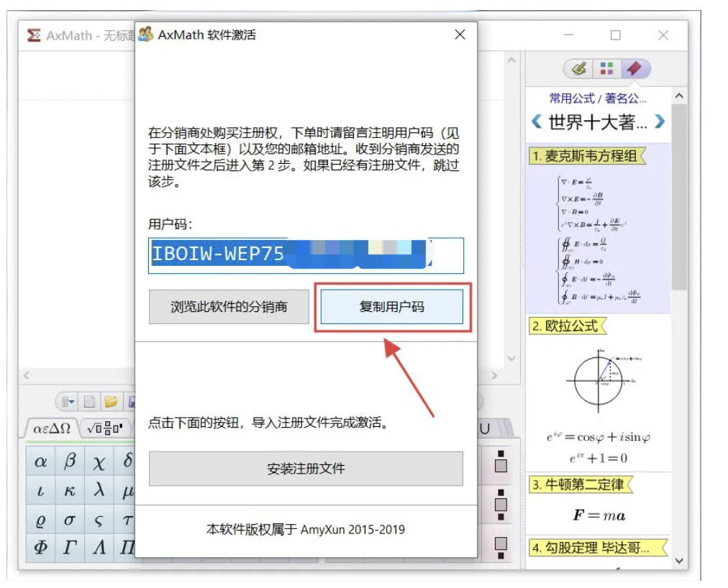The width and height of the screenshot is (728, 588).
Task: Select the 用户码 text field
Action: point(306,255)
